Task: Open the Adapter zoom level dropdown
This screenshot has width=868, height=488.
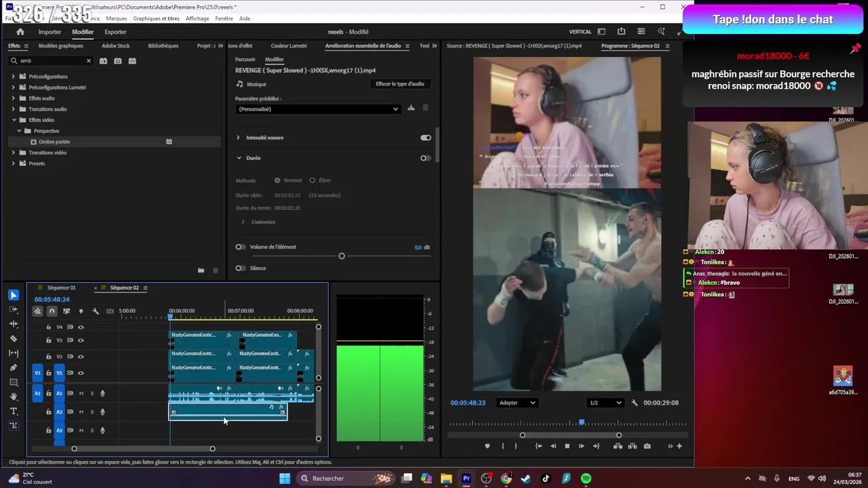Action: click(x=517, y=403)
